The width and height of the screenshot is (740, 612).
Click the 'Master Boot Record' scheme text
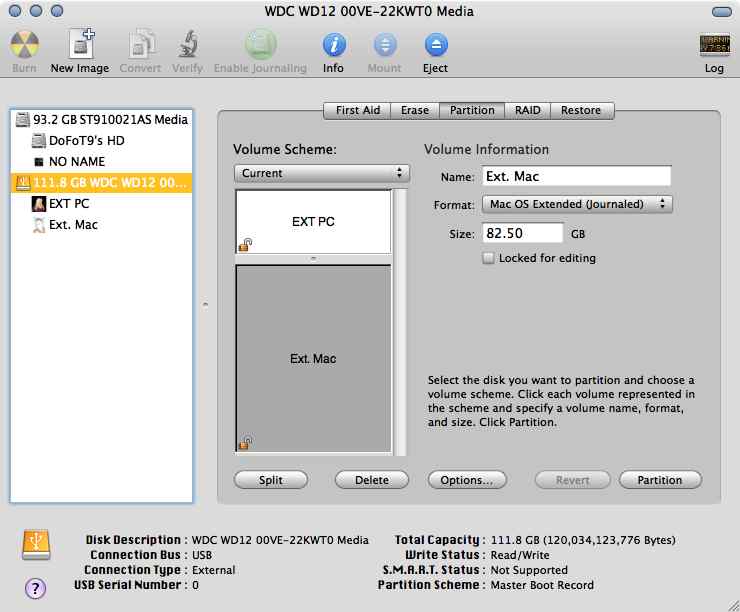(542, 585)
